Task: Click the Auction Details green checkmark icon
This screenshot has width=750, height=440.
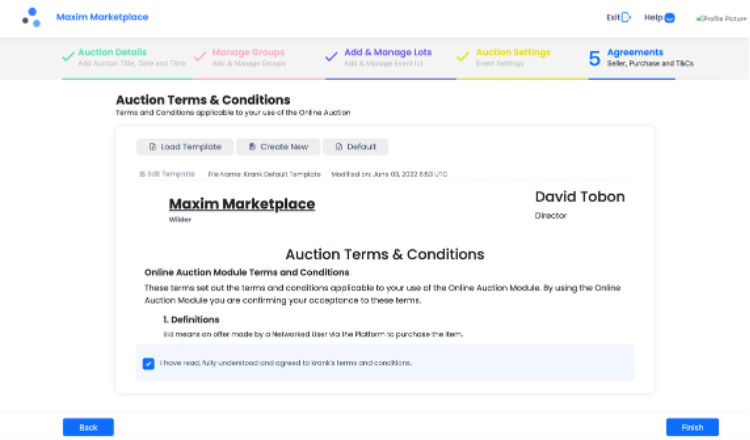Action: 68,57
